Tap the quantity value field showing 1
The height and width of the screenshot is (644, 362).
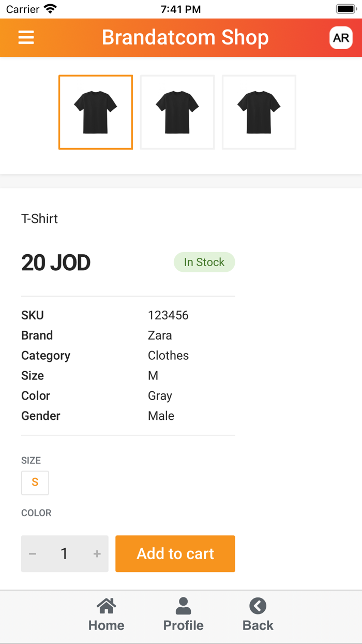point(64,553)
